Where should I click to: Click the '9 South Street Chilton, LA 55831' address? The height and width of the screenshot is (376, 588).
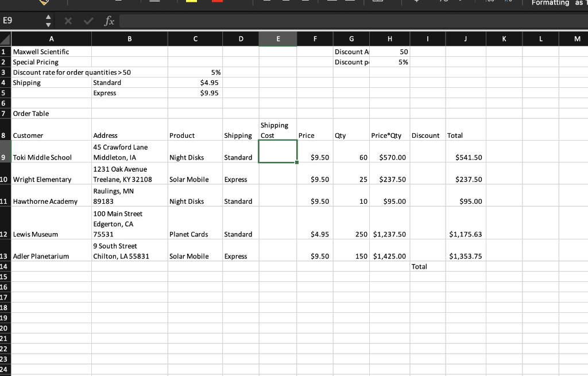[x=129, y=250]
